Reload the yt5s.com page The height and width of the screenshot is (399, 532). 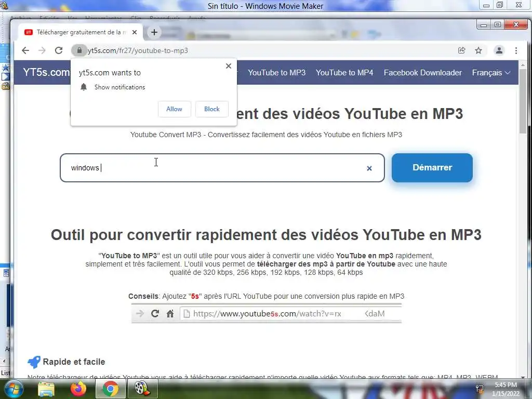tap(59, 50)
